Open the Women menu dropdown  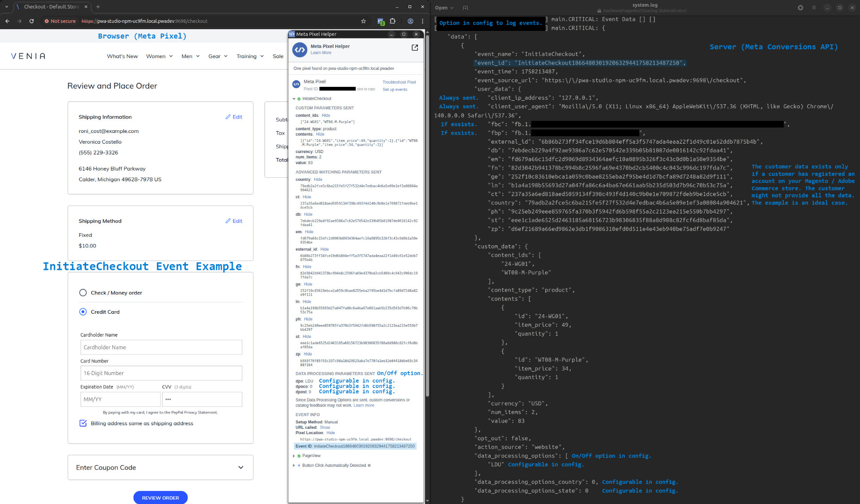tap(159, 56)
